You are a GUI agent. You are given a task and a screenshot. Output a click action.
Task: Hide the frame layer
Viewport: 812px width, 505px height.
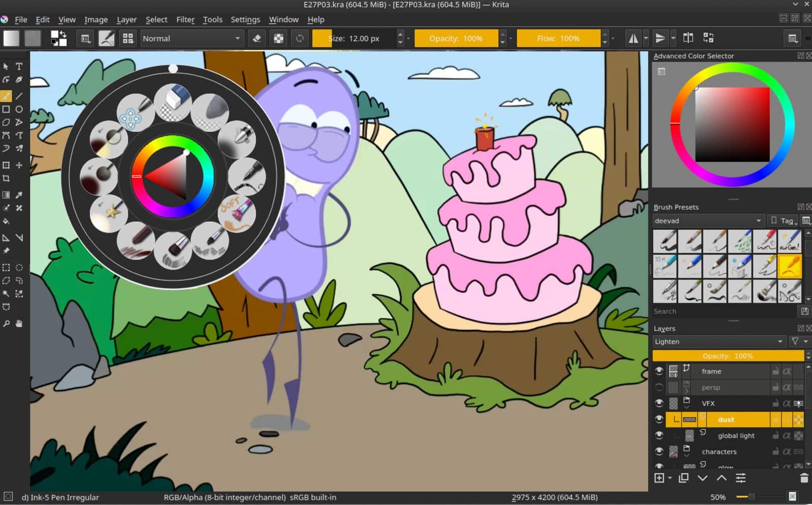tap(659, 372)
